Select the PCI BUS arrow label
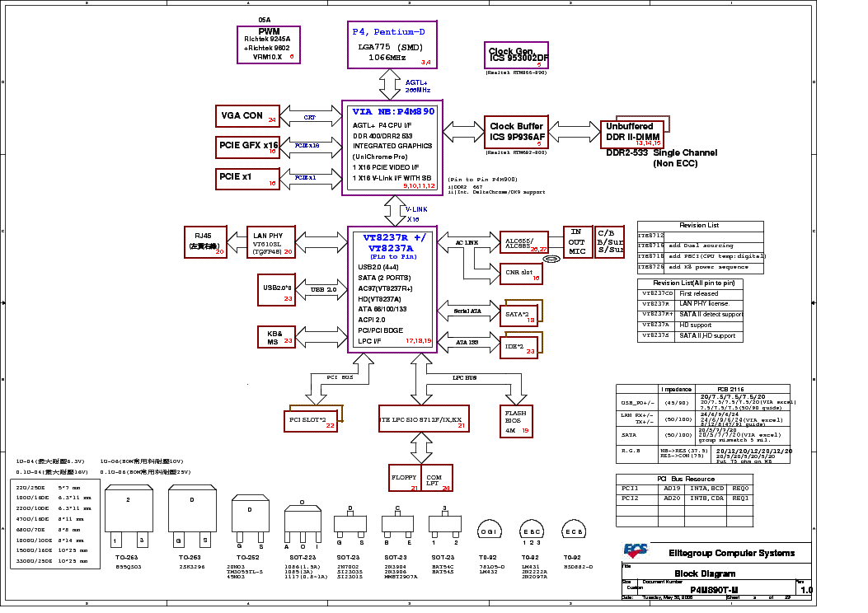 [x=340, y=377]
